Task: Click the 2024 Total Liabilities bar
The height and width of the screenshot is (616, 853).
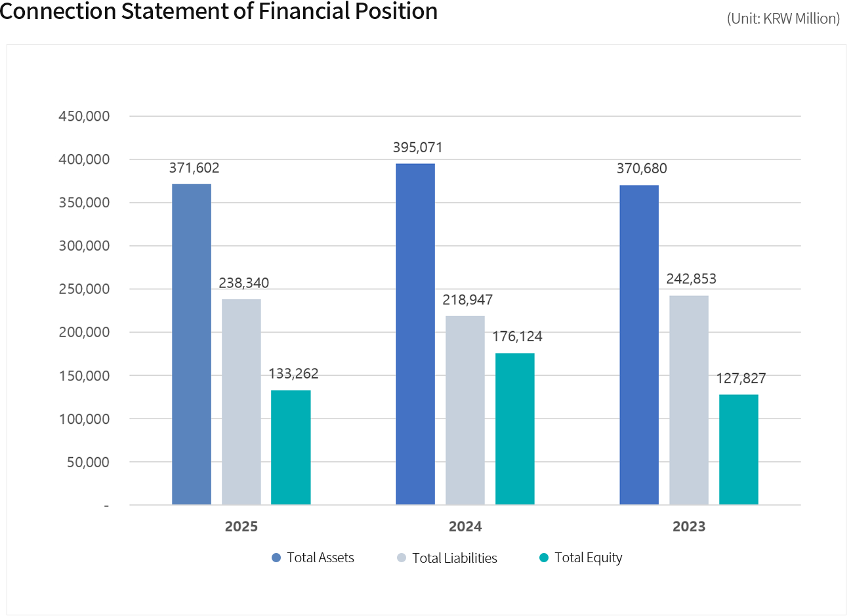Action: coord(465,410)
